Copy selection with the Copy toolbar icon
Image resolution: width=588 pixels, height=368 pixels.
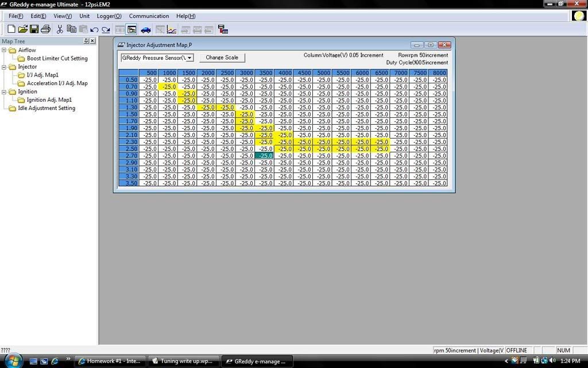point(71,29)
